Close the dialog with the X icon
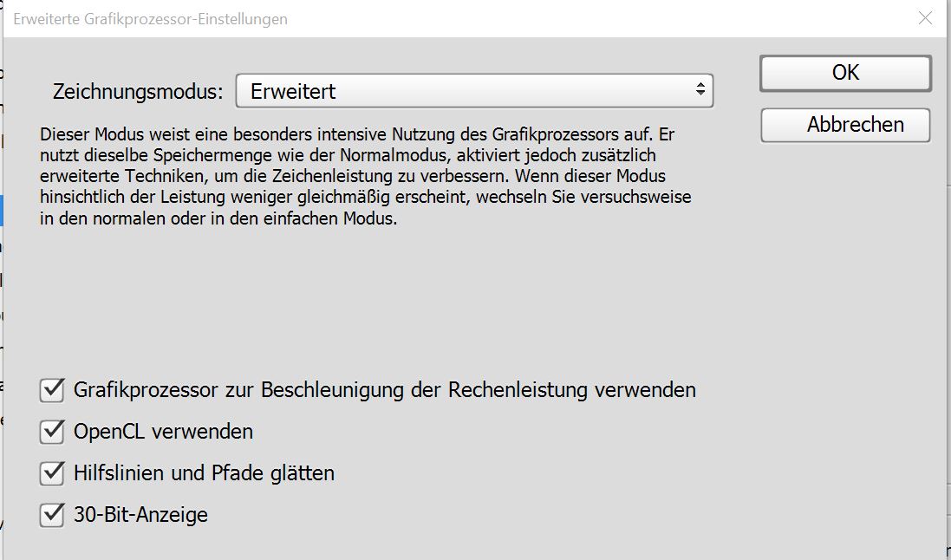This screenshot has width=951, height=560. coord(927,18)
